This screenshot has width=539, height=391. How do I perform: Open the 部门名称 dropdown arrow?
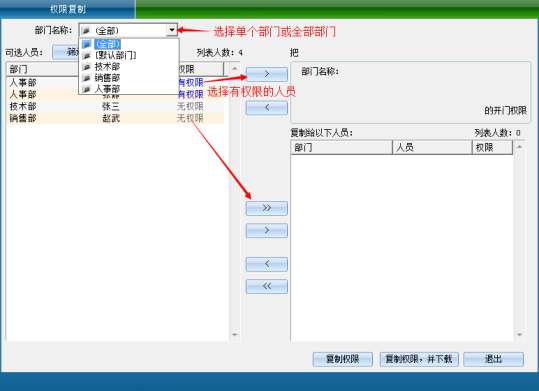tap(172, 30)
